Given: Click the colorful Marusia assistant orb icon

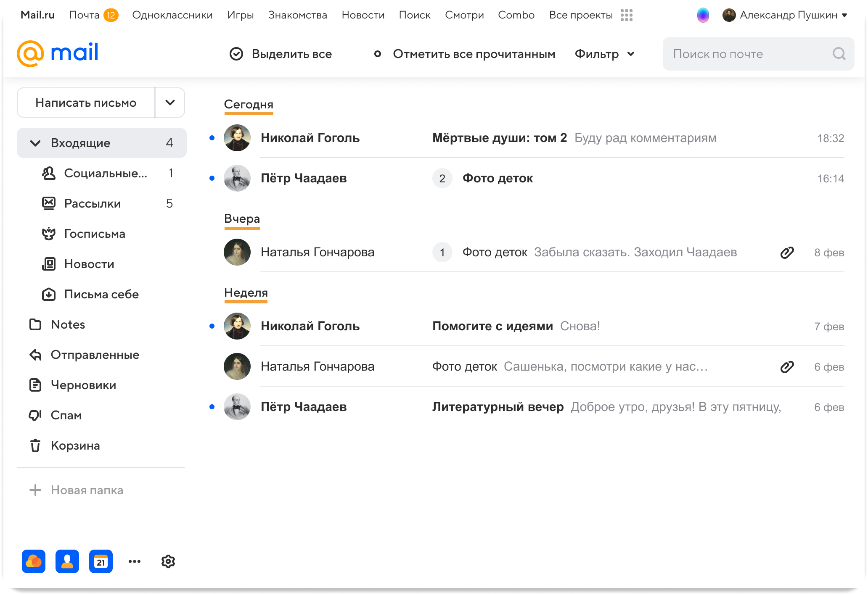Looking at the screenshot, I should click(x=703, y=15).
